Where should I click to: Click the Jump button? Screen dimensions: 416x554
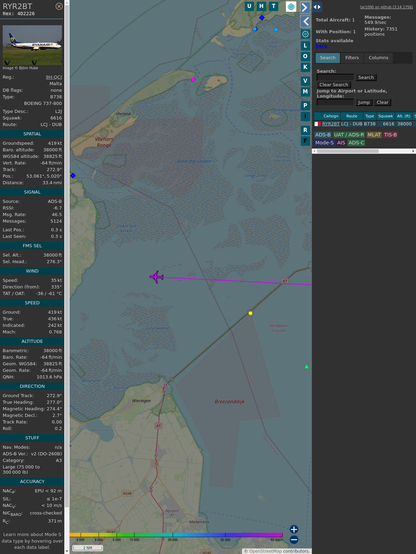coord(364,102)
